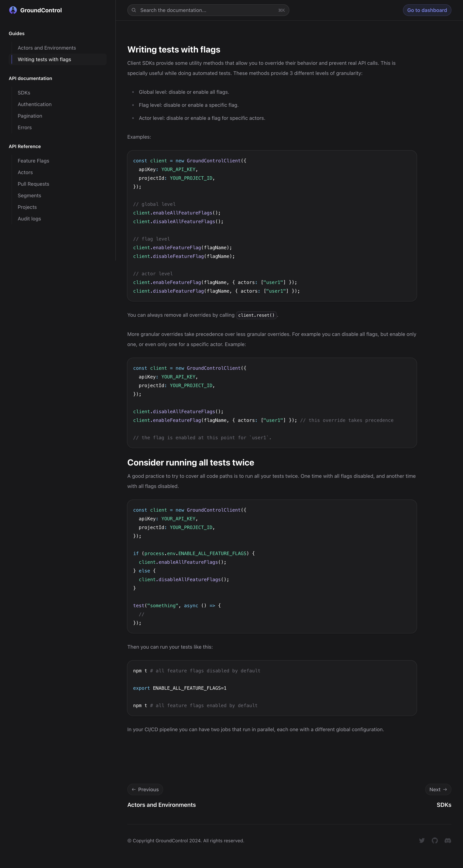463x868 pixels.
Task: Click the '// global level' code comment
Action: tap(154, 204)
